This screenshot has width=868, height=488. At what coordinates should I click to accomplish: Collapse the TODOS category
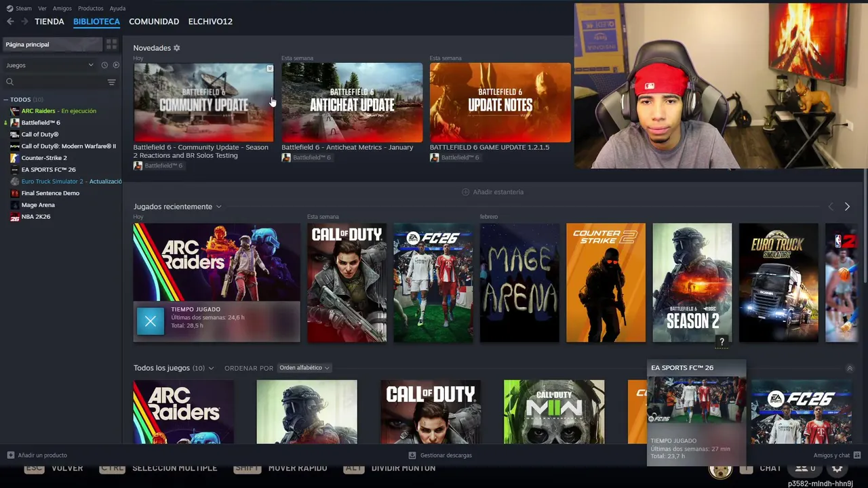tap(6, 100)
